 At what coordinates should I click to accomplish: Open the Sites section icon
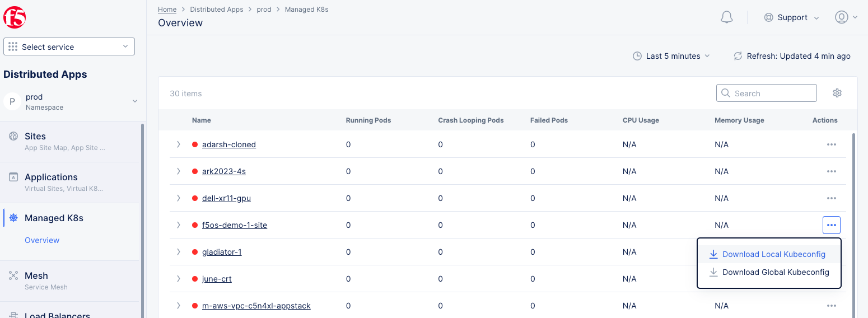(13, 137)
